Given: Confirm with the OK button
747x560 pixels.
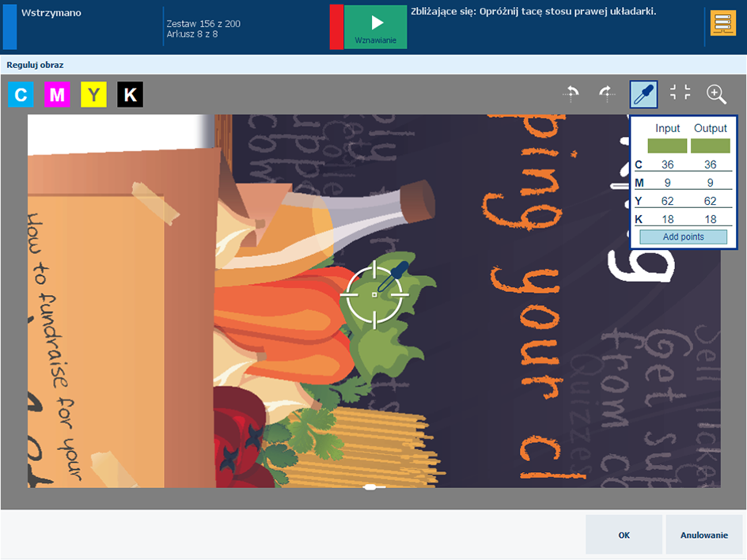Looking at the screenshot, I should click(624, 535).
